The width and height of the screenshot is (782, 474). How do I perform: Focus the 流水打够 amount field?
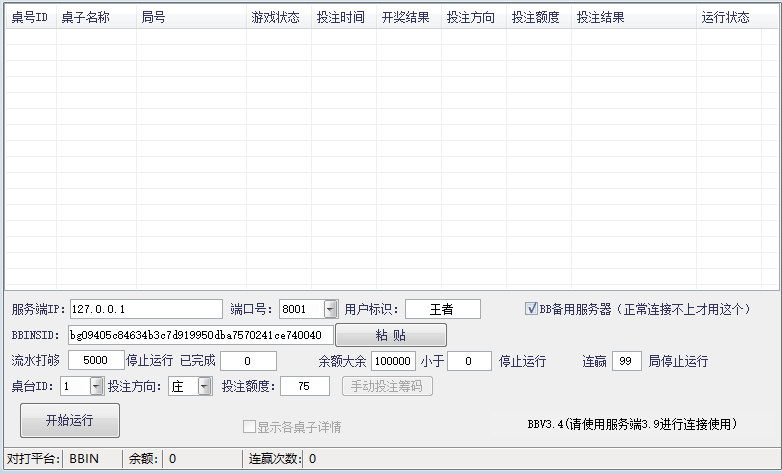click(96, 360)
